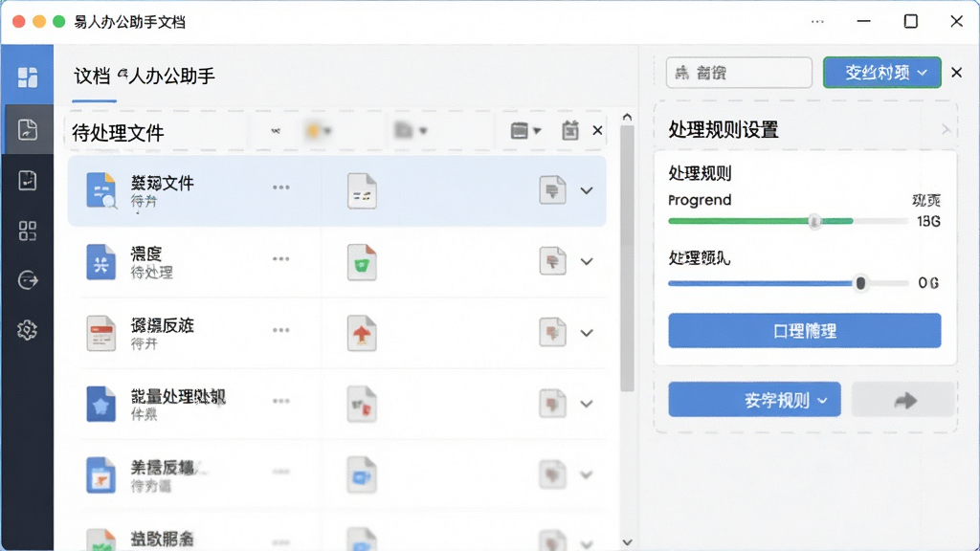Screen dimensions: 980x551
Task: Click the fifth row's blue presentation file icon
Action: pyautogui.click(x=100, y=474)
